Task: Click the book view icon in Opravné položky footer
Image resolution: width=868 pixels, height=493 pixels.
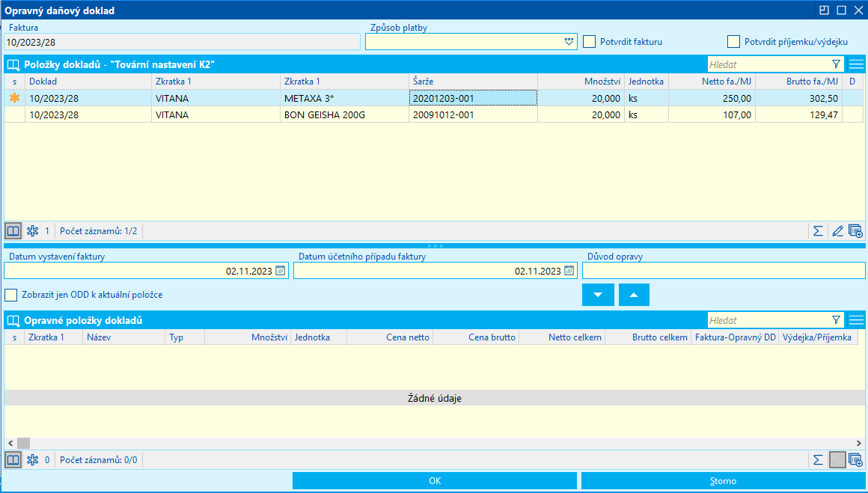Action: click(x=13, y=460)
